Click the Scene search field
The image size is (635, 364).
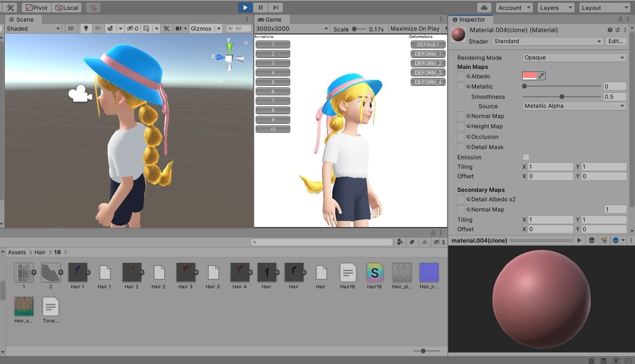click(x=239, y=28)
